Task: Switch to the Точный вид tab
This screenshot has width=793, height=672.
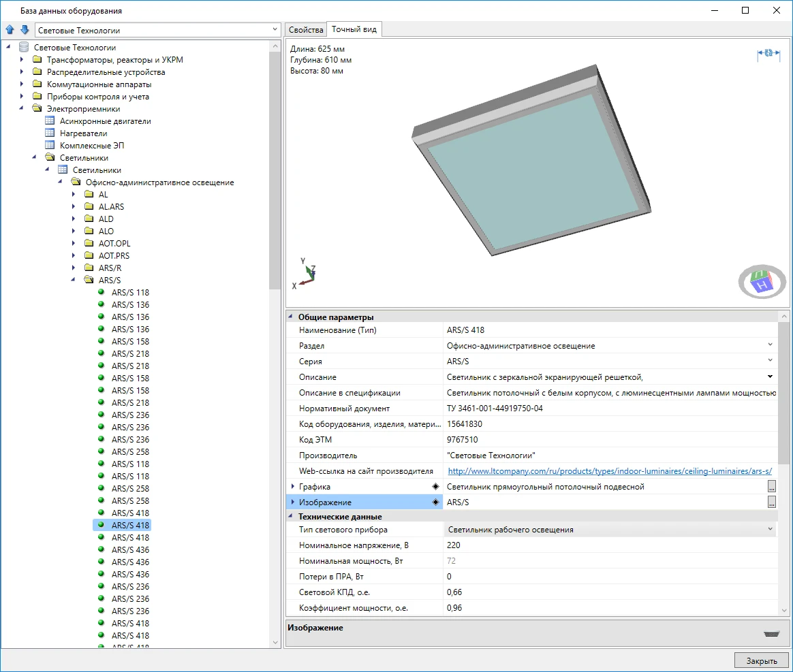Action: pos(354,30)
